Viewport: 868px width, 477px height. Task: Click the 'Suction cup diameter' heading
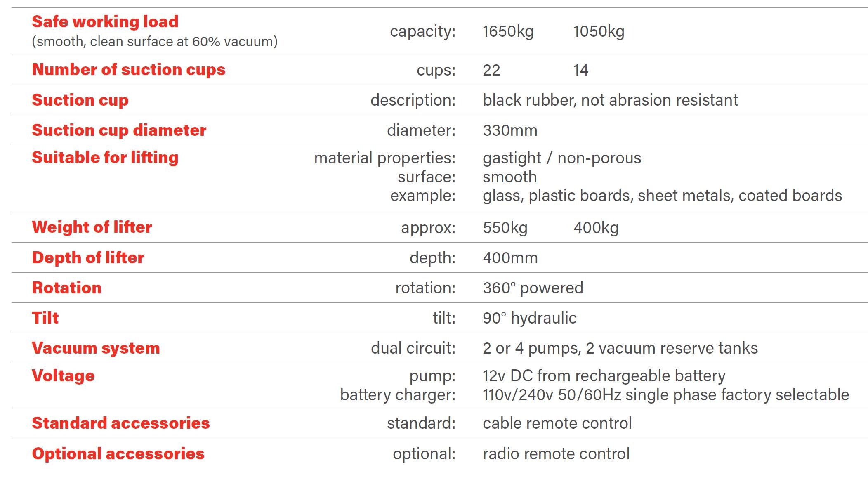pos(119,130)
